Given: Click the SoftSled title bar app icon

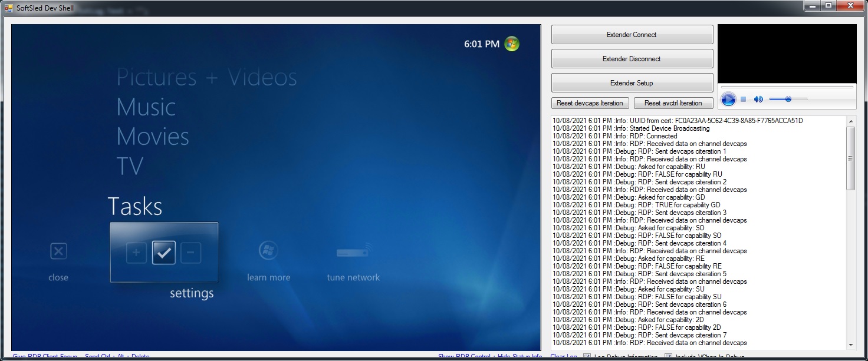Looking at the screenshot, I should [9, 8].
